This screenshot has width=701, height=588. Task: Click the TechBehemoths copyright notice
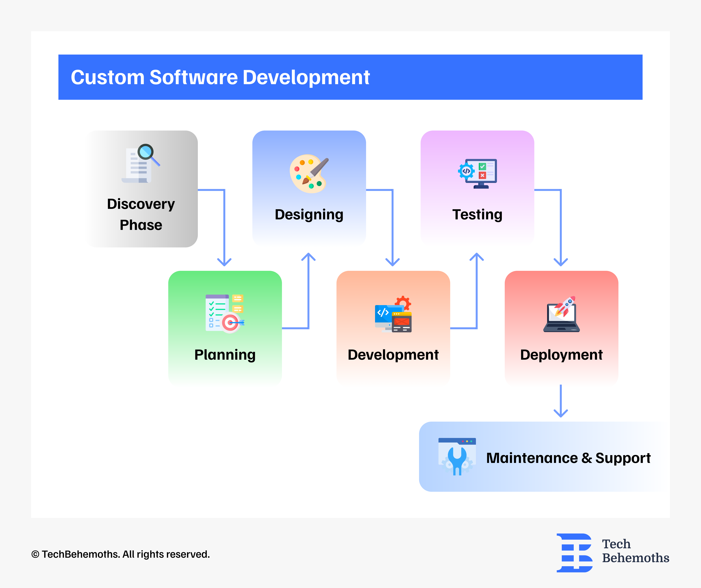[121, 554]
